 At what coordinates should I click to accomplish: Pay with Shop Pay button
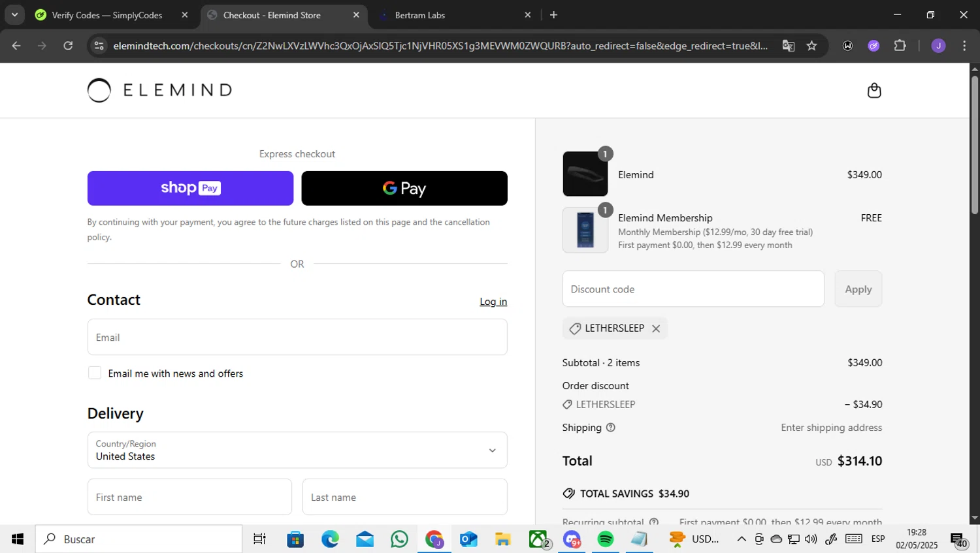190,188
